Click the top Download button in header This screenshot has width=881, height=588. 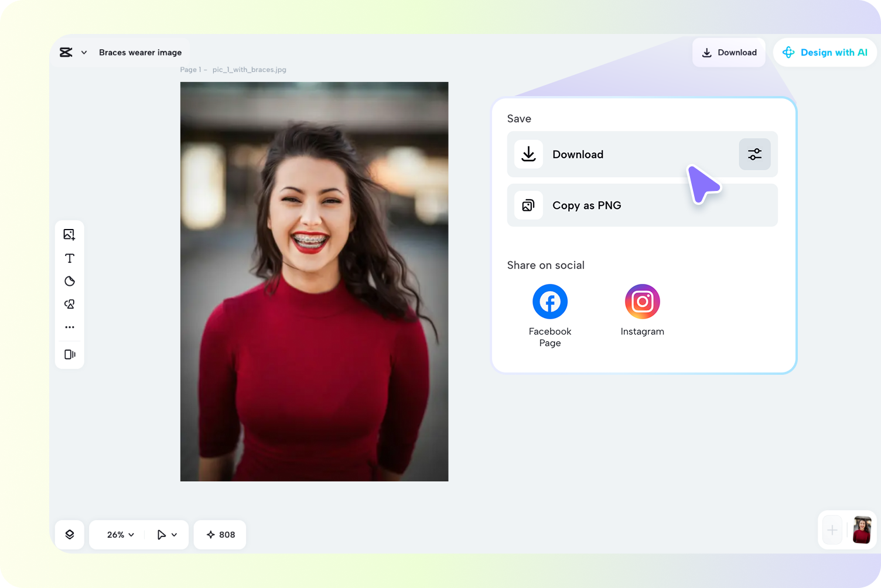click(729, 52)
